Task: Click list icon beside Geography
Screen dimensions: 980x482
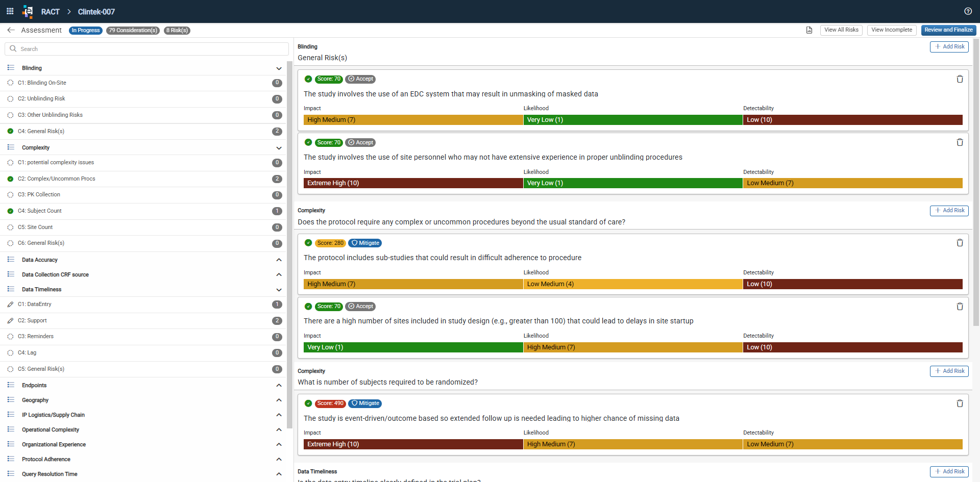Action: [x=11, y=400]
